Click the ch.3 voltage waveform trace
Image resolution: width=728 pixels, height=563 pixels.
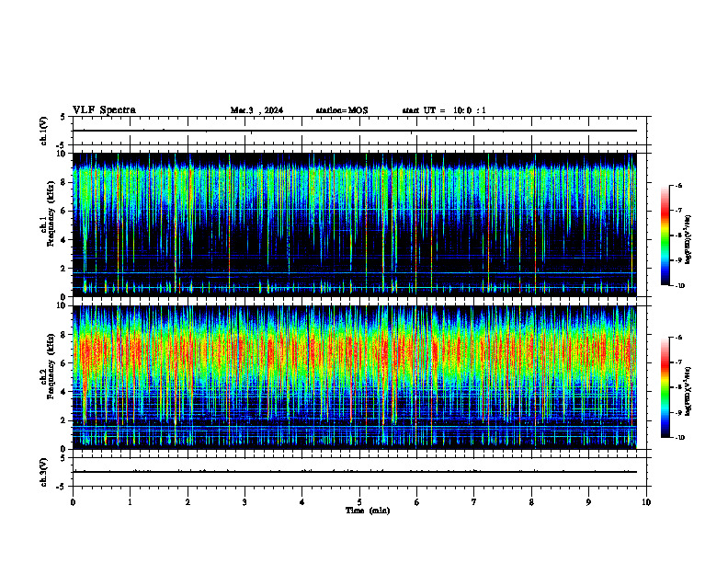[x=355, y=472]
